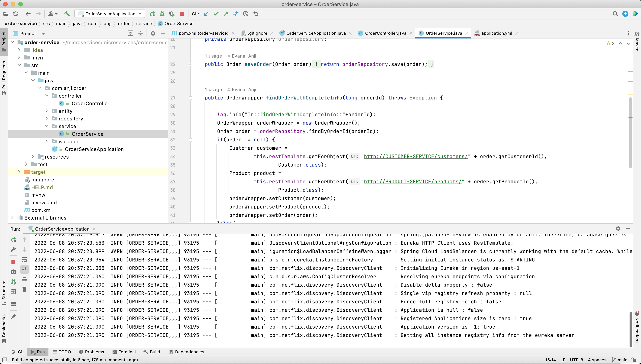Open the run configurations dropdown
Image resolution: width=641 pixels, height=364 pixels.
(x=140, y=14)
